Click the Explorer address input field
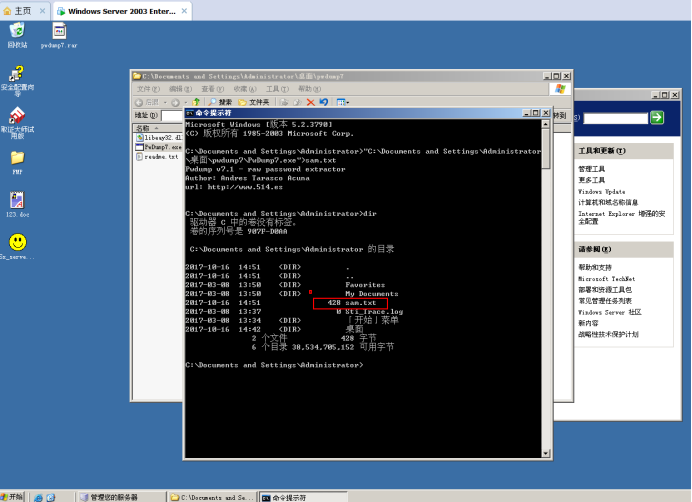Viewport: 692px width, 502px height. coord(173,116)
